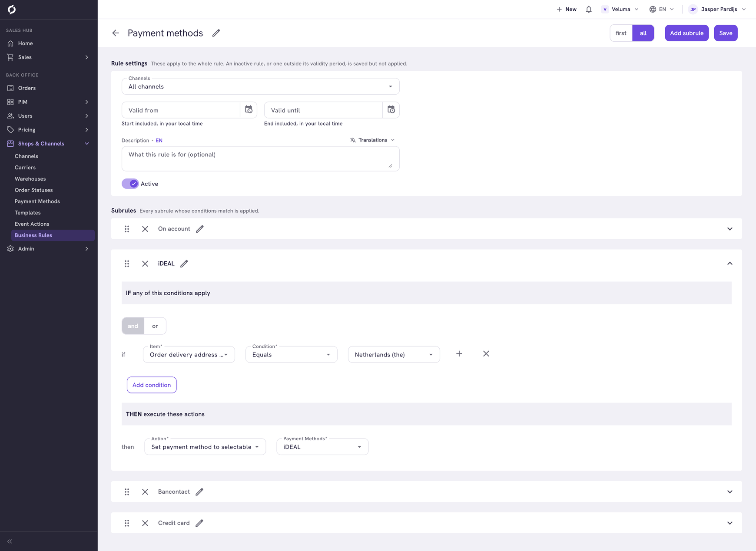Open the Channels dropdown
Screen dimensions: 756x551
[261, 86]
